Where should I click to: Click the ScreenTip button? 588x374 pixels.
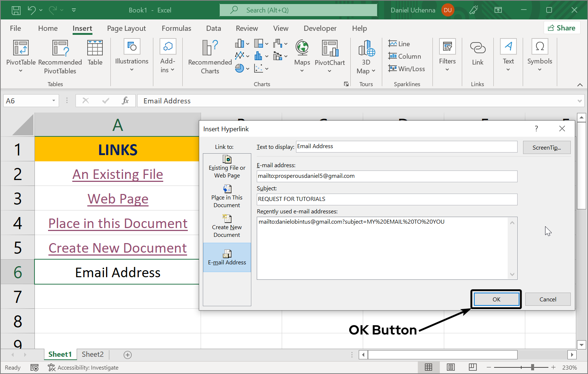(x=546, y=147)
